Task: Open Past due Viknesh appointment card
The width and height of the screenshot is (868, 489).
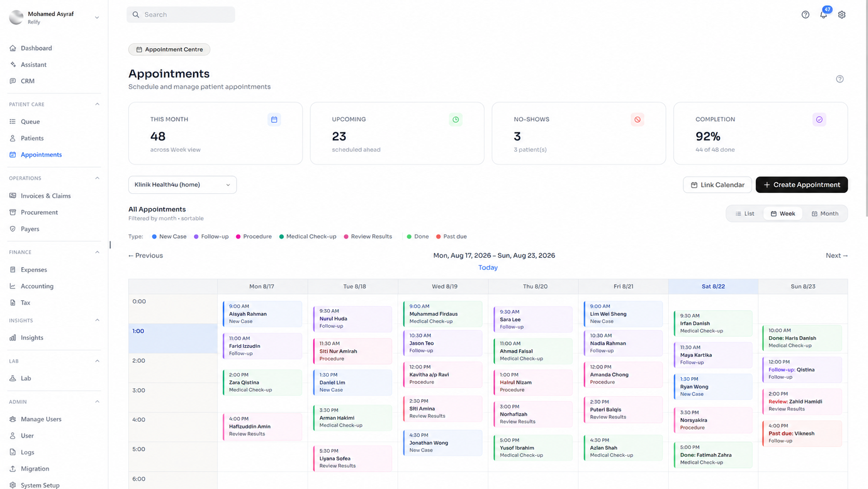Action: click(802, 433)
